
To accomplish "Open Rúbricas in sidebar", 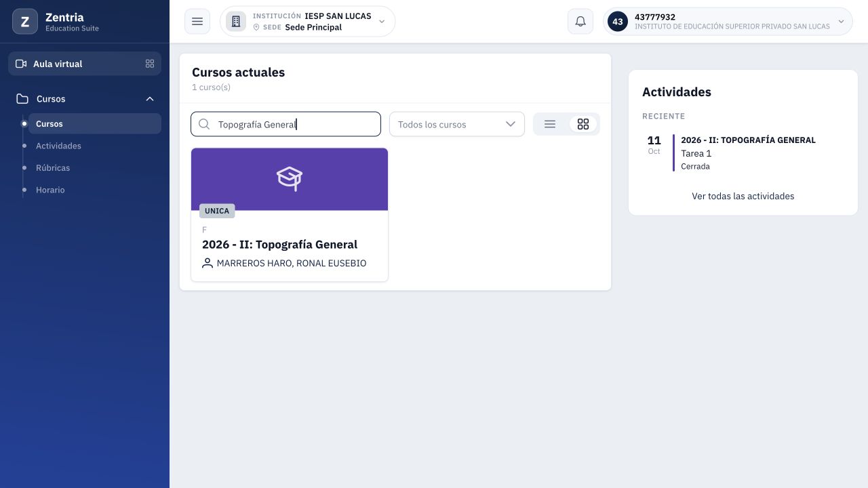I will pos(53,168).
